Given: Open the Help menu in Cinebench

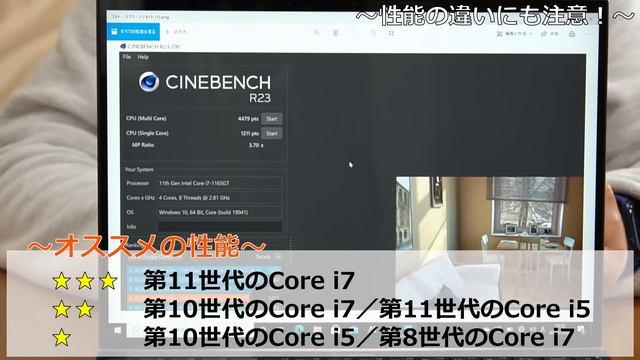Looking at the screenshot, I should pos(143,57).
